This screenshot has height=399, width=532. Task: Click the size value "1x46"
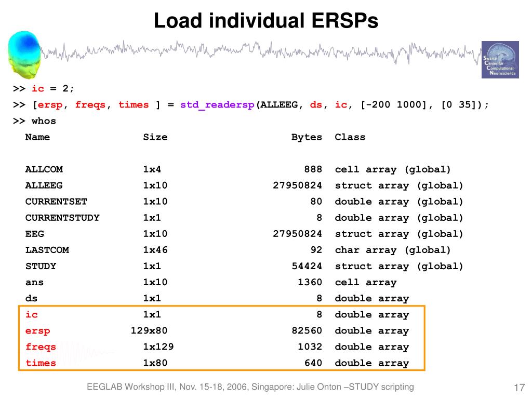155,250
